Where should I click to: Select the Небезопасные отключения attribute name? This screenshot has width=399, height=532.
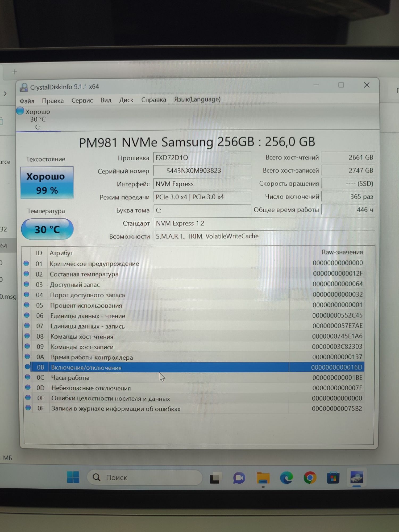pos(91,388)
